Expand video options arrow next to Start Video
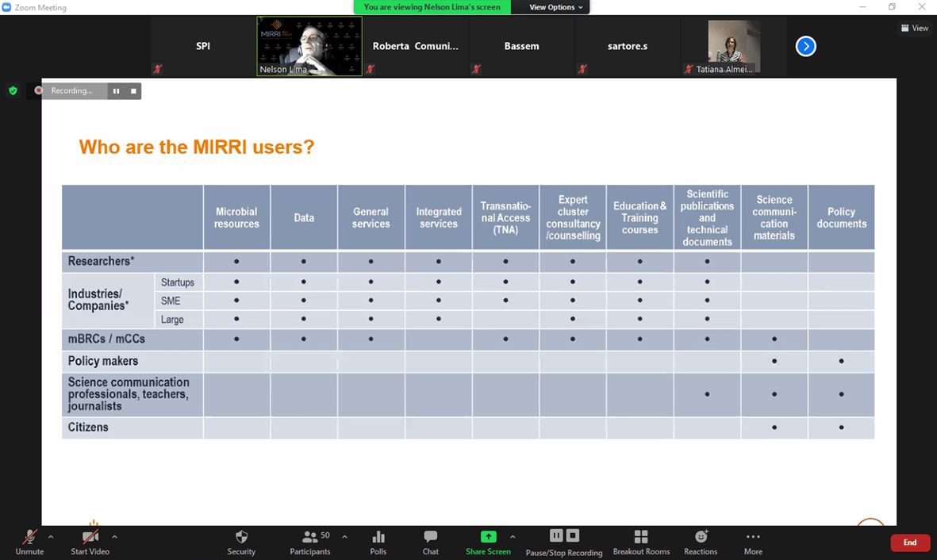The image size is (937, 560). (x=114, y=537)
